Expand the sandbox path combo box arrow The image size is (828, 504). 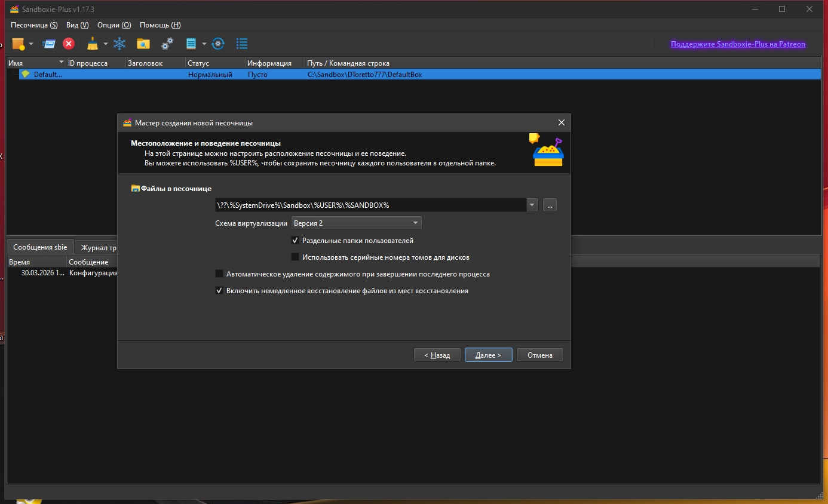click(532, 205)
